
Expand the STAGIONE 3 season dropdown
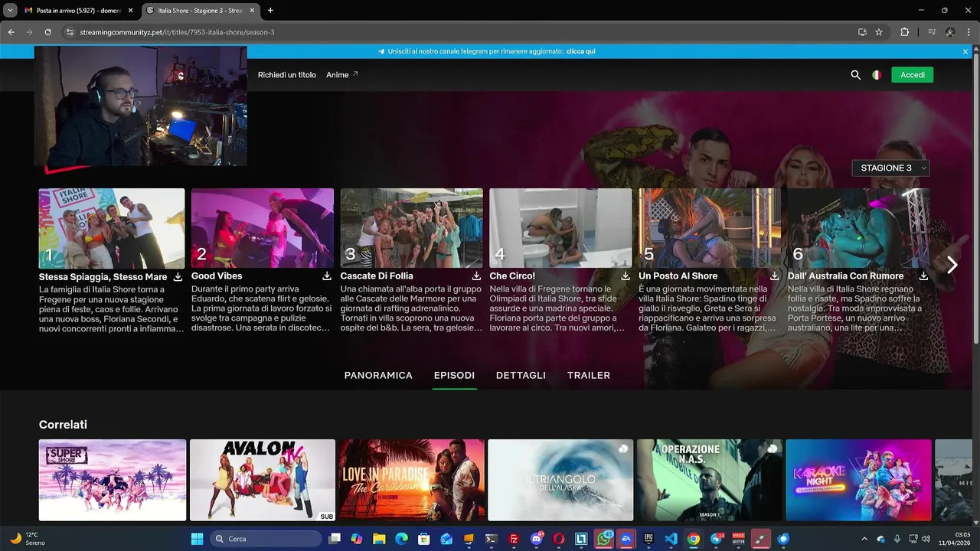pos(891,168)
